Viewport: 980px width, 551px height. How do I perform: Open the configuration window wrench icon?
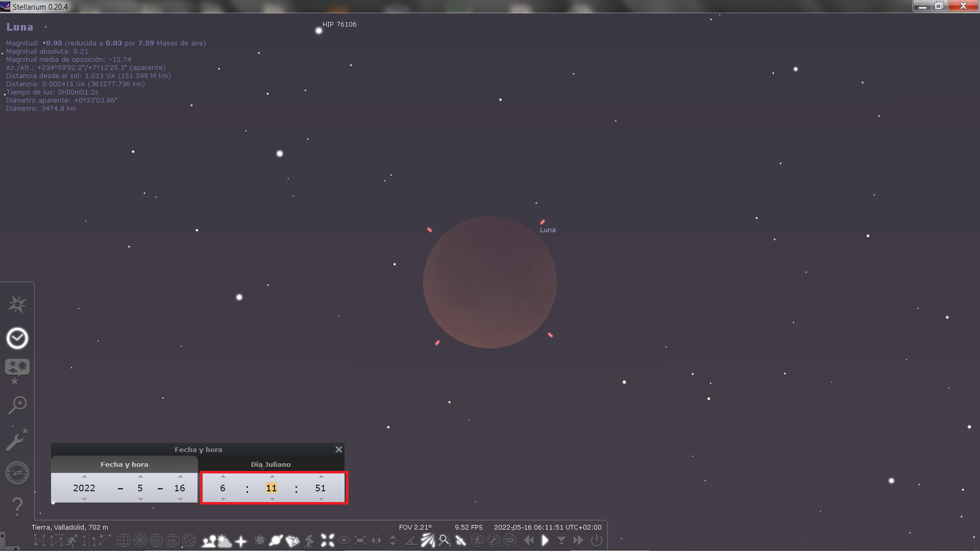[x=17, y=440]
